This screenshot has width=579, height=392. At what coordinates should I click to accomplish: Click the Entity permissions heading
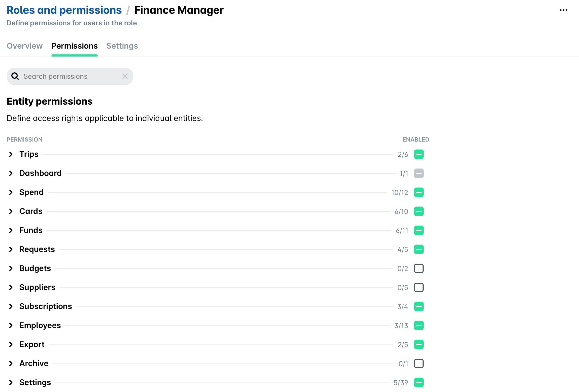pos(50,101)
